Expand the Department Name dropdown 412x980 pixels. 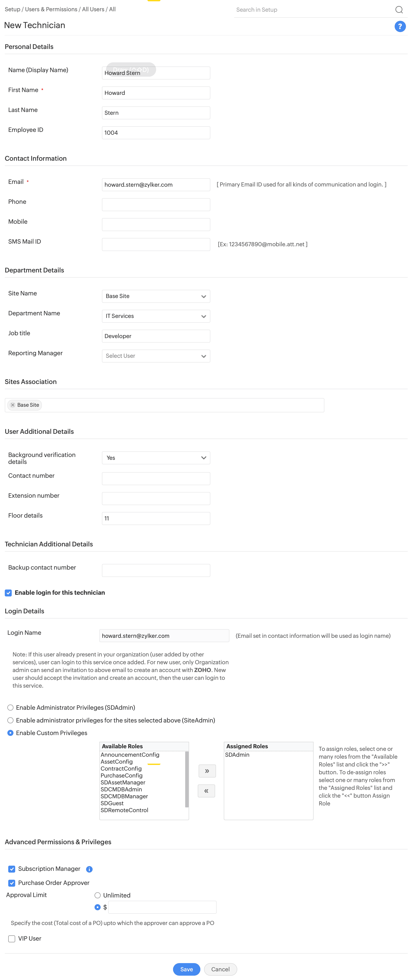coord(156,316)
